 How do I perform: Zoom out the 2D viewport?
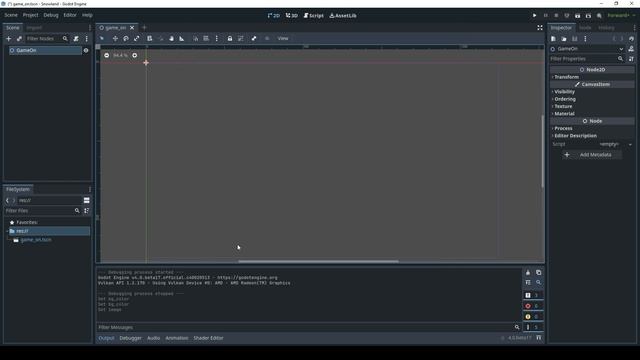pos(107,55)
